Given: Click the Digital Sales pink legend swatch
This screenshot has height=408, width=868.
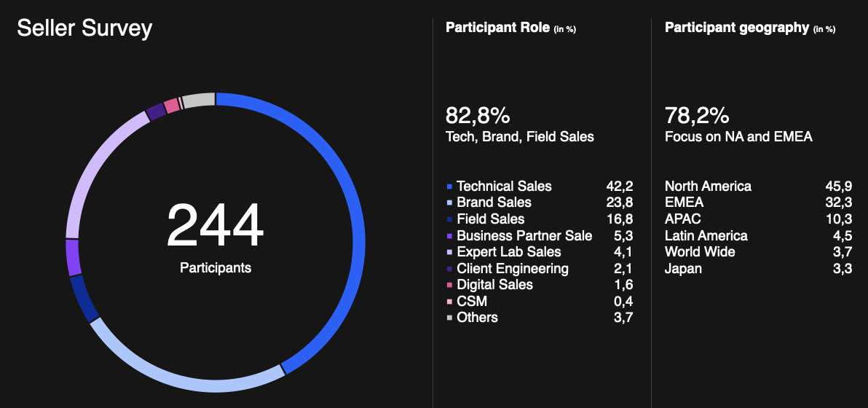Looking at the screenshot, I should point(449,285).
